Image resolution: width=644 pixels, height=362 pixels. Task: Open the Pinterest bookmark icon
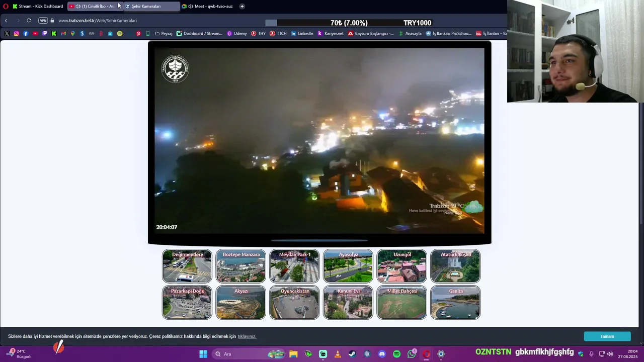[x=138, y=34]
